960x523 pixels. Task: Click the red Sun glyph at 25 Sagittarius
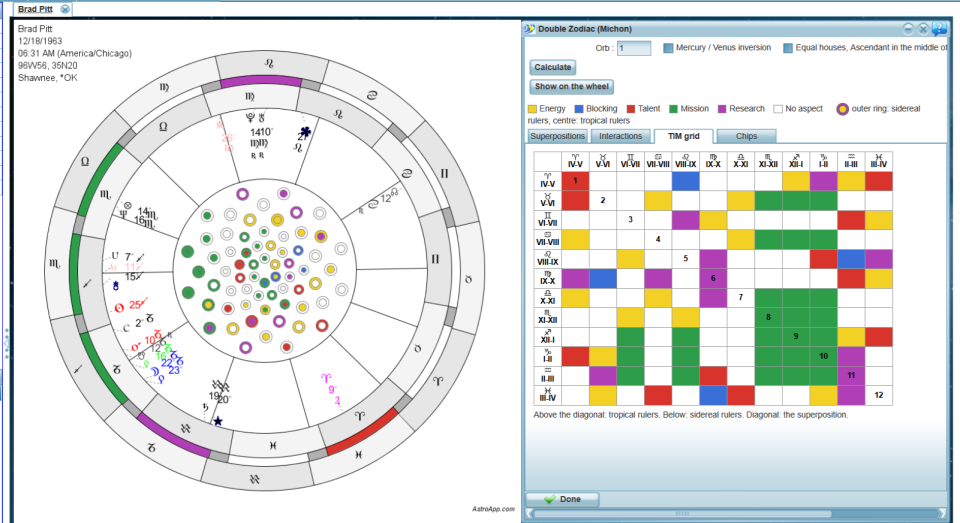(x=119, y=308)
